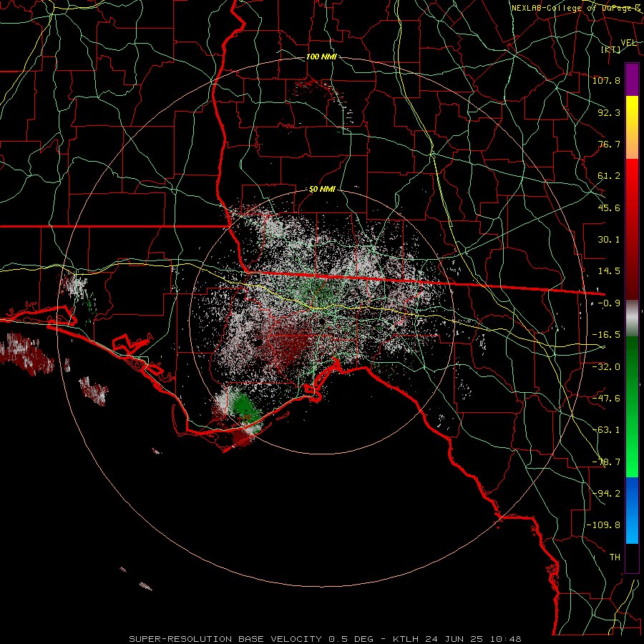Click the yellow-orange segment of color bar
Viewport: 644px width, 644px height.
pyautogui.click(x=632, y=127)
